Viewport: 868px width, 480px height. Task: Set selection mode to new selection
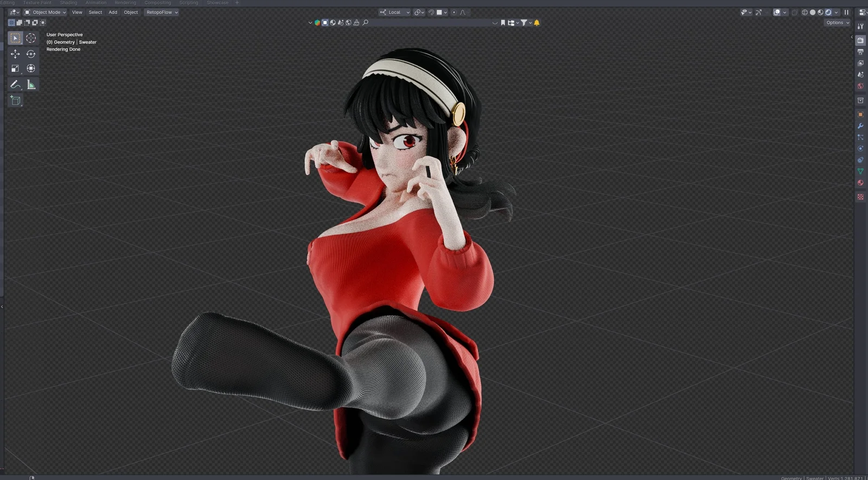(11, 23)
